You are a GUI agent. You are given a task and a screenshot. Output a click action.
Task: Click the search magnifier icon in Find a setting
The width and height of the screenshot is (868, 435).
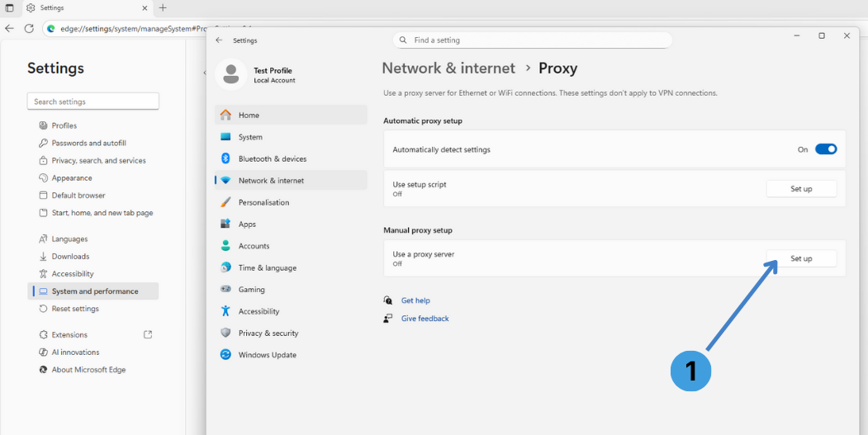404,40
